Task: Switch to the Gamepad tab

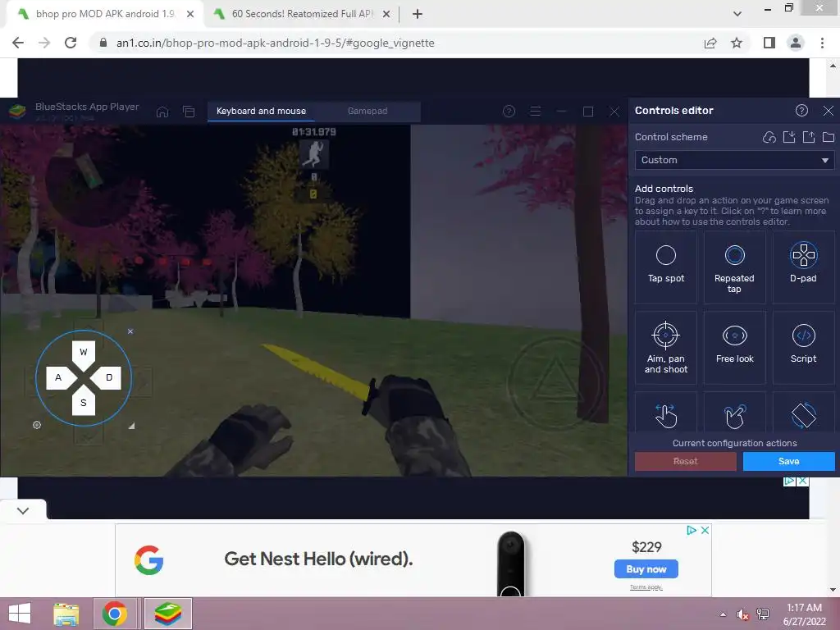Action: (367, 111)
